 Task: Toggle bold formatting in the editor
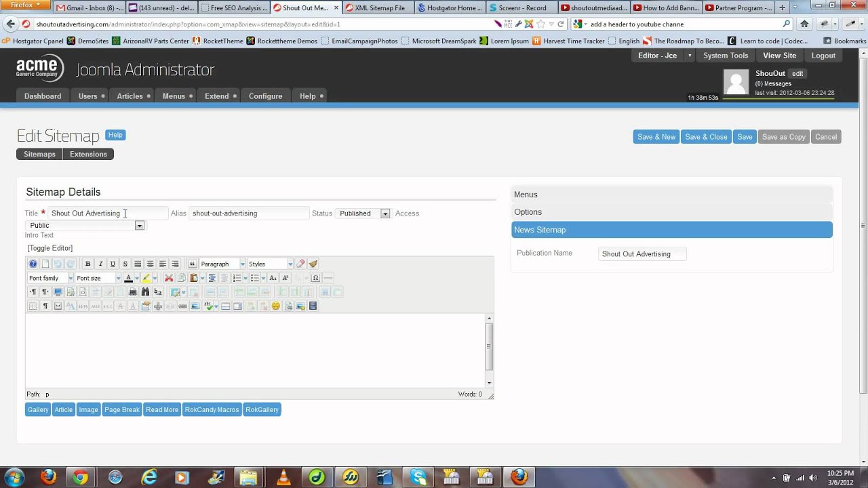point(87,264)
